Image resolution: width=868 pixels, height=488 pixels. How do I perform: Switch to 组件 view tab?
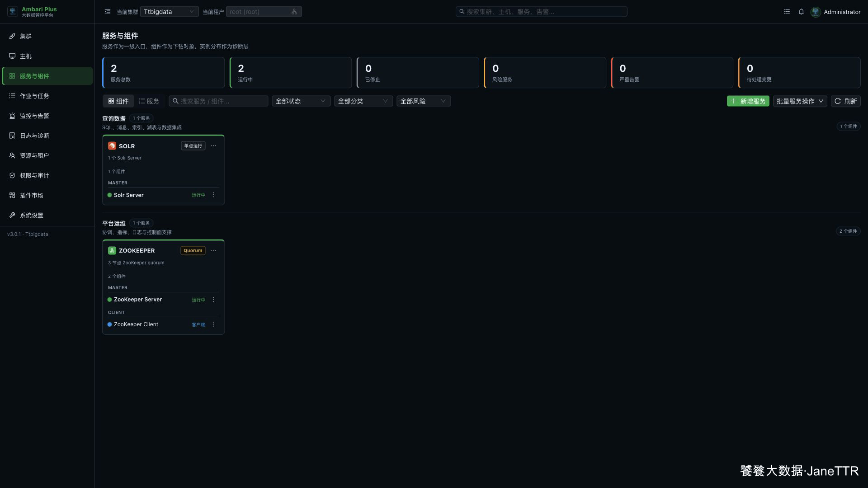point(118,101)
